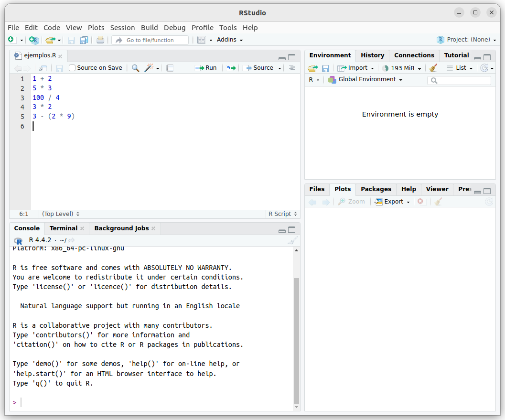Switch List view dropdown
Viewport: 505px width, 420px height.
460,68
